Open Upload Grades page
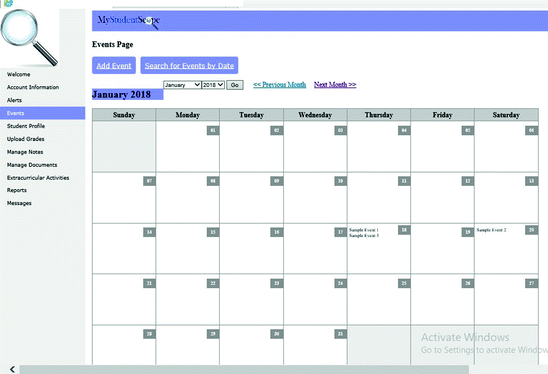Viewport: 548px width, 374px height. click(26, 139)
